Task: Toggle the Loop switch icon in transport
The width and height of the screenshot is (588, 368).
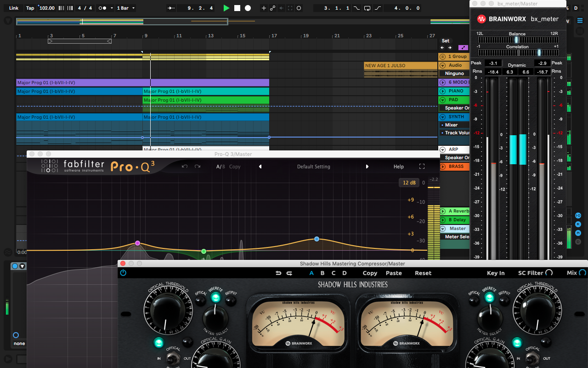Action: pos(367,8)
